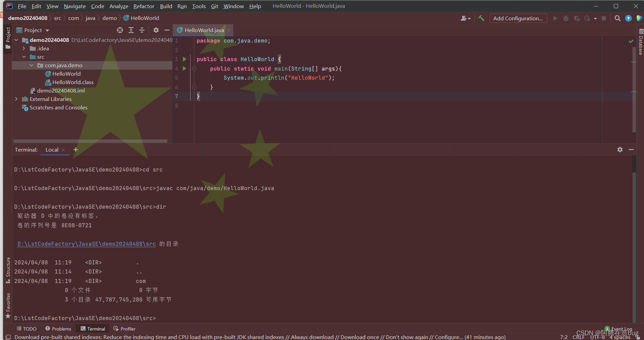644x340 pixels.
Task: Click Collapse All in Project panel
Action: 142,30
